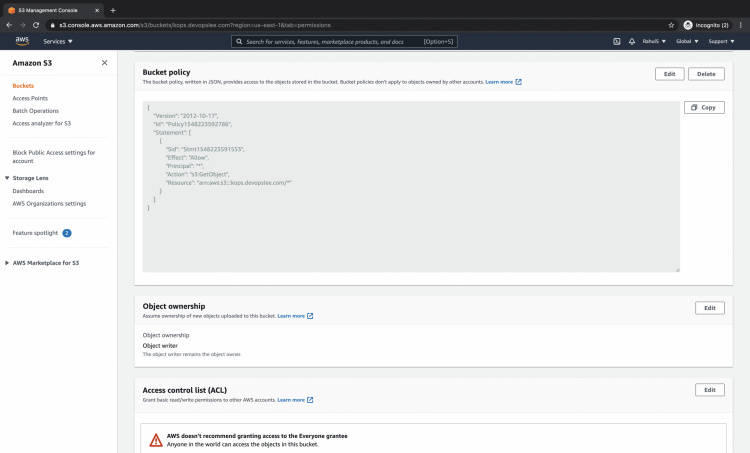Open a new browser tab
750x453 pixels.
(113, 9)
